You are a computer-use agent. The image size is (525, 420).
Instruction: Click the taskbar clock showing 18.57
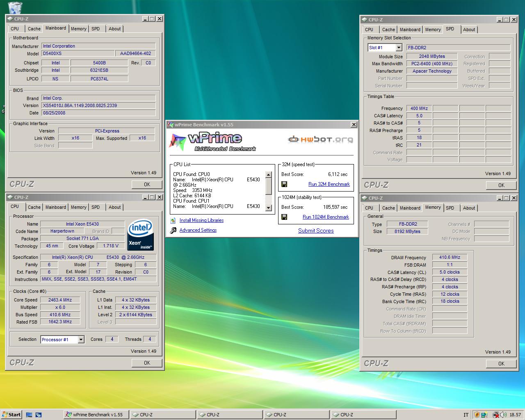515,415
